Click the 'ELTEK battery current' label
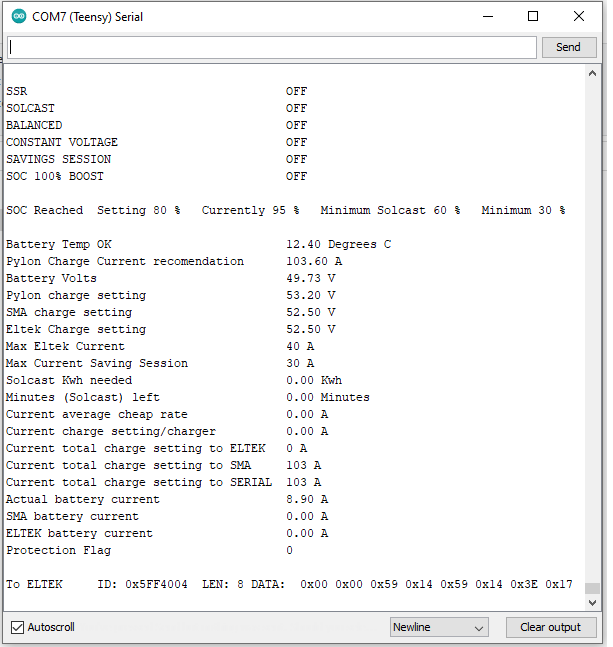This screenshot has height=647, width=613. [79, 533]
